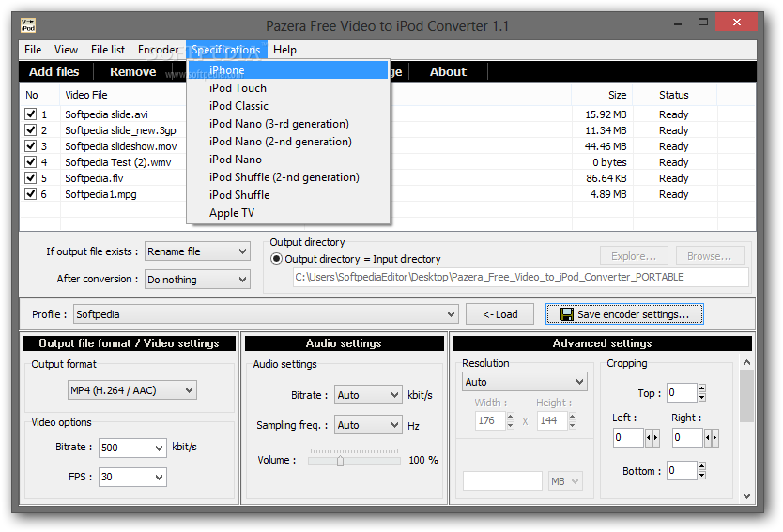
Task: Choose iPhone from Specifications menu
Action: (288, 70)
